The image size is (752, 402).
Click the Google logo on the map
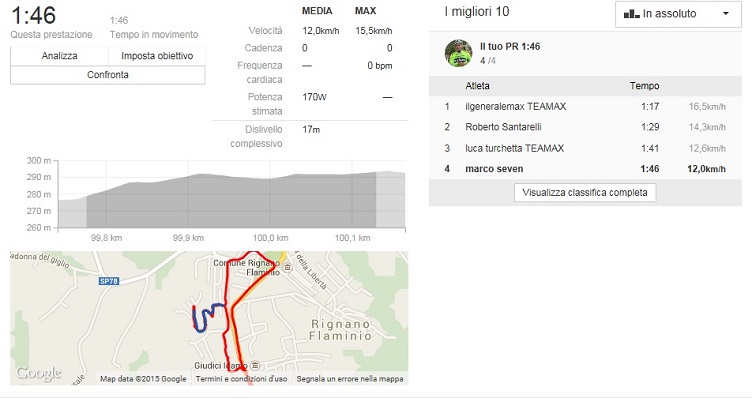pos(38,374)
